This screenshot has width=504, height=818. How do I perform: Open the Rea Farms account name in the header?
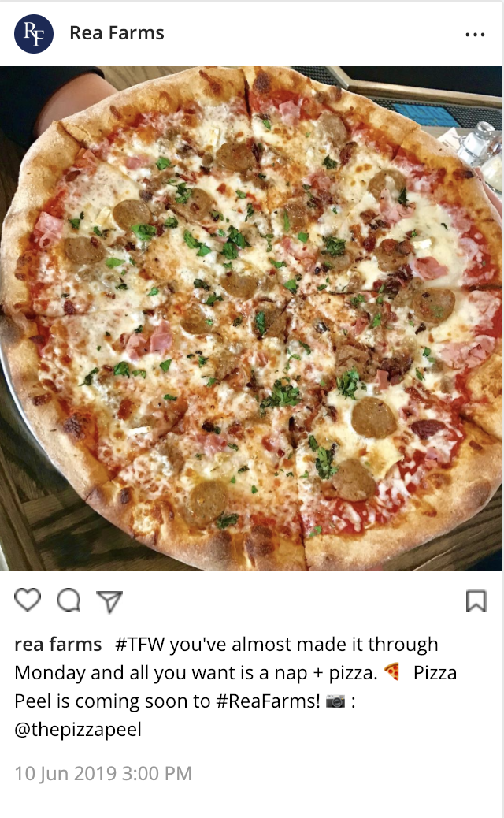(117, 33)
